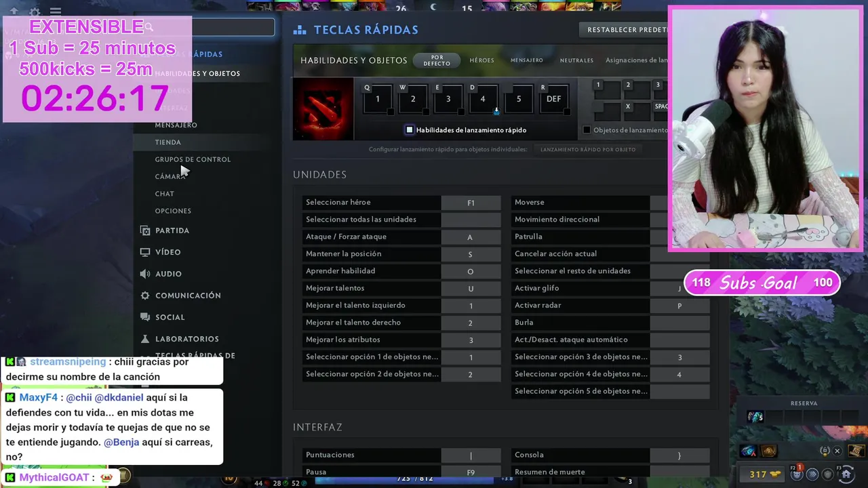Image resolution: width=868 pixels, height=488 pixels.
Task: Switch to the Por Defecto tab
Action: [437, 60]
